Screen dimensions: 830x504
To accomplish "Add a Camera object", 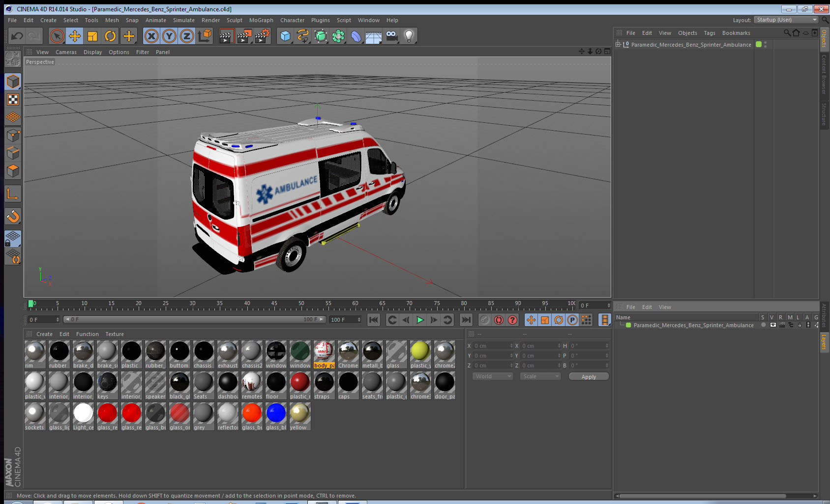I will [391, 36].
